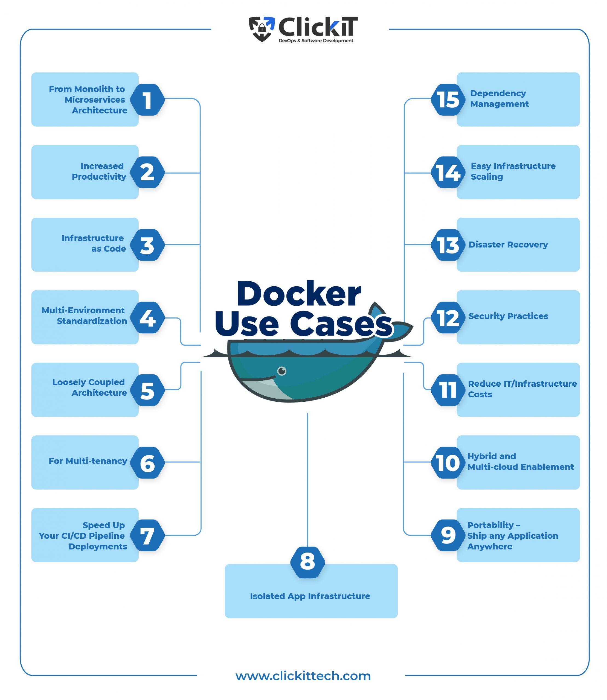Open www.clickittech.com website link

tap(303, 681)
